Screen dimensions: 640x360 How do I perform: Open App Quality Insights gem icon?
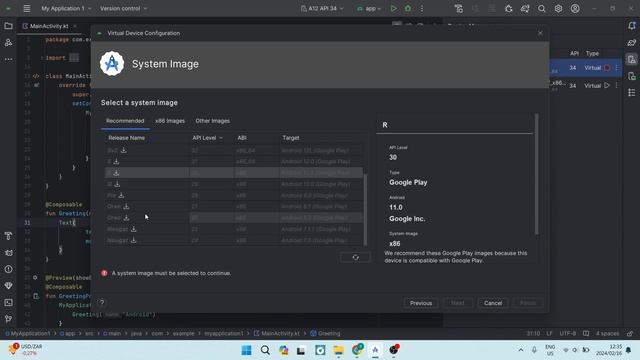coord(8,286)
